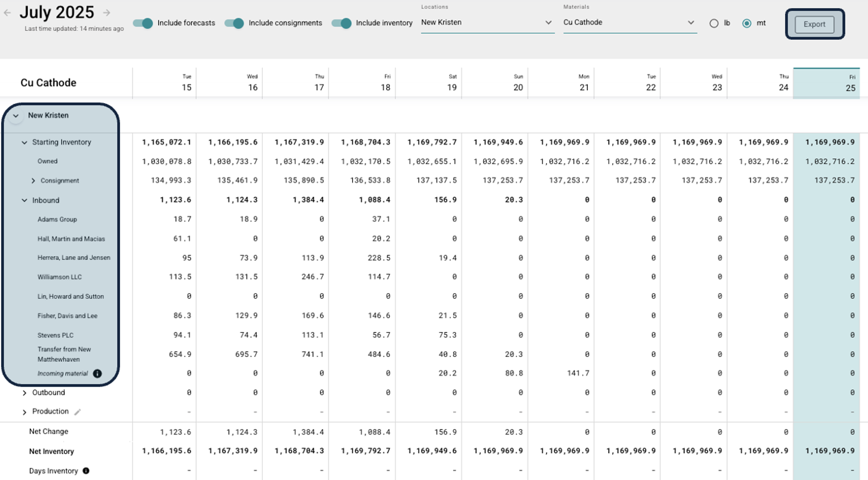This screenshot has height=480, width=868.
Task: Collapse the New Kristen group
Action: pos(15,116)
